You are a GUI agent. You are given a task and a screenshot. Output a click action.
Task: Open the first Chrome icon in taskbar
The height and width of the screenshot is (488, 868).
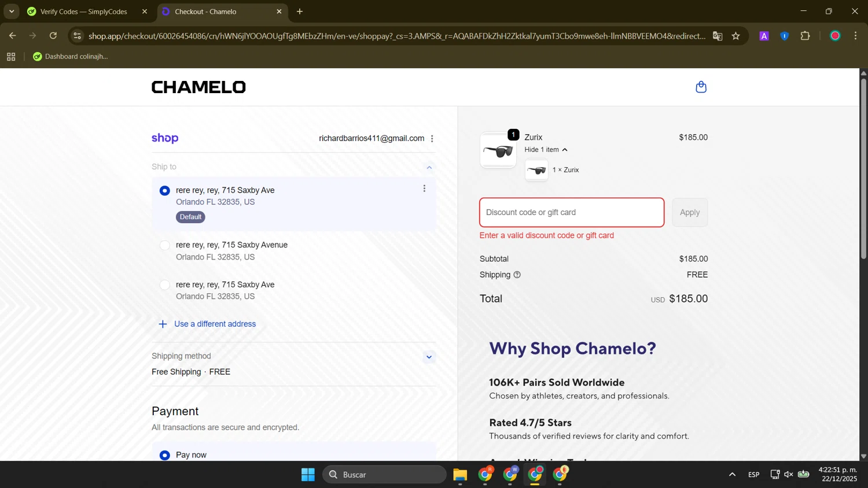tap(486, 475)
